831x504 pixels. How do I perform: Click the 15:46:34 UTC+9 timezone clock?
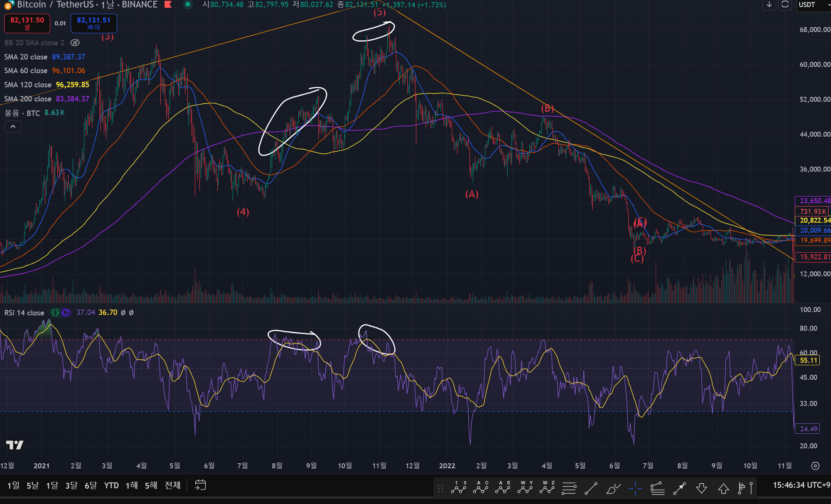click(x=801, y=485)
